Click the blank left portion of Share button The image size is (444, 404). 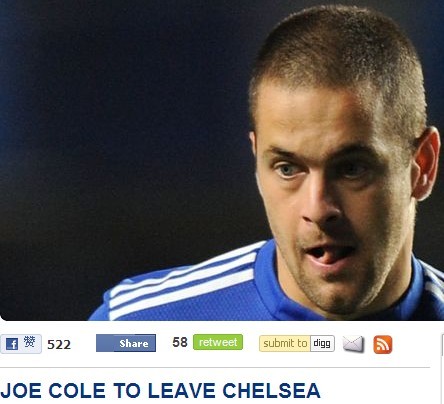[105, 343]
